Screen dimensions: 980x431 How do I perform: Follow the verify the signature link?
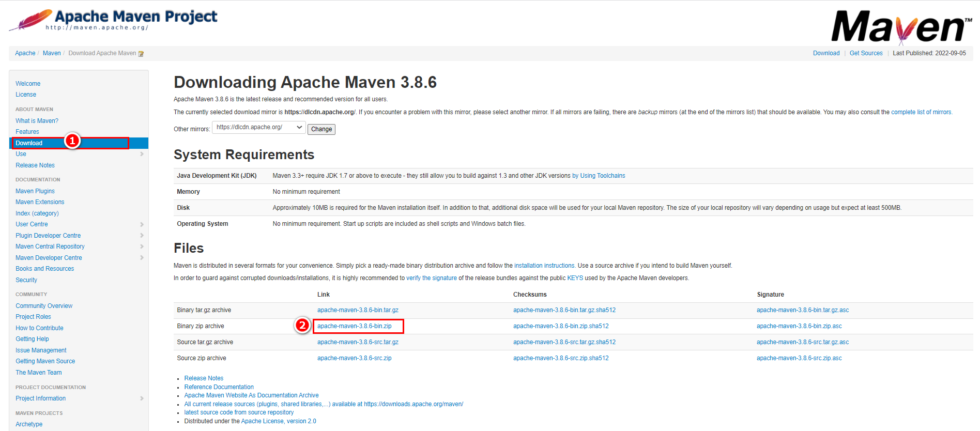click(x=432, y=278)
